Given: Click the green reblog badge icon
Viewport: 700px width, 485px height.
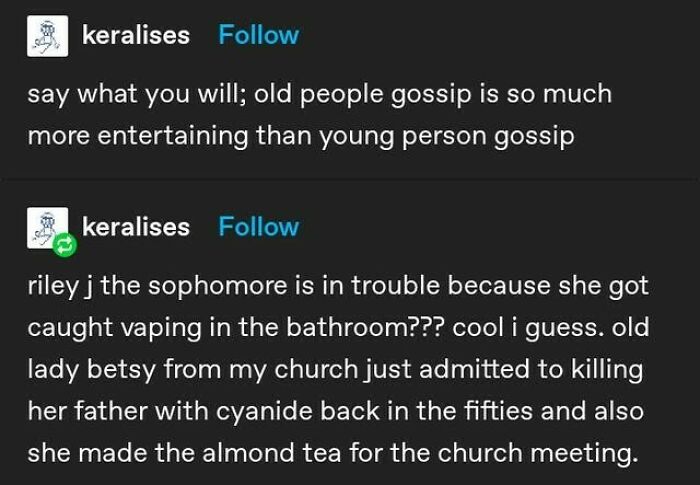Looking at the screenshot, I should 65,245.
